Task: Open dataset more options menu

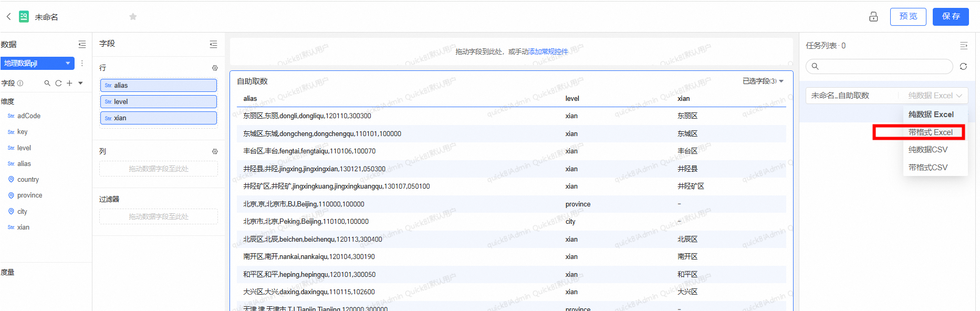Action: tap(82, 63)
